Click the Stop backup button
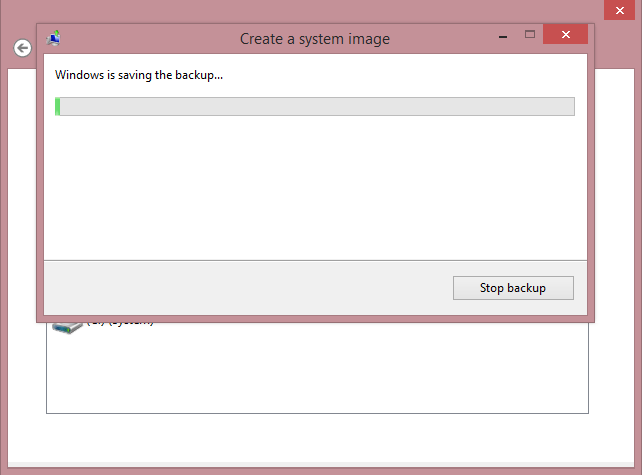The width and height of the screenshot is (642, 475). [513, 288]
